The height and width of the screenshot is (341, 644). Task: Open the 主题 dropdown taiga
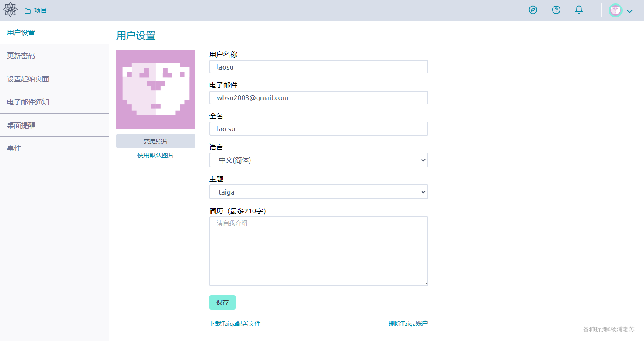[x=318, y=192]
